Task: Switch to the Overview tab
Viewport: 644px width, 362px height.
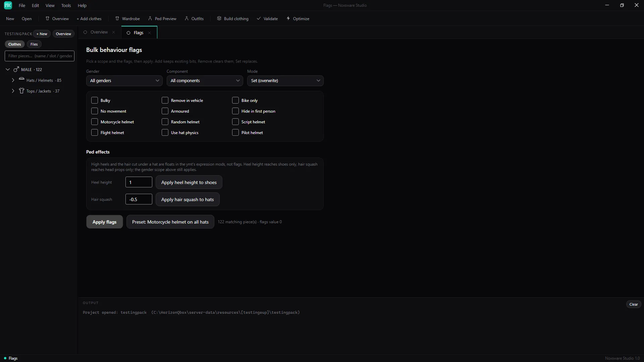Action: click(99, 32)
